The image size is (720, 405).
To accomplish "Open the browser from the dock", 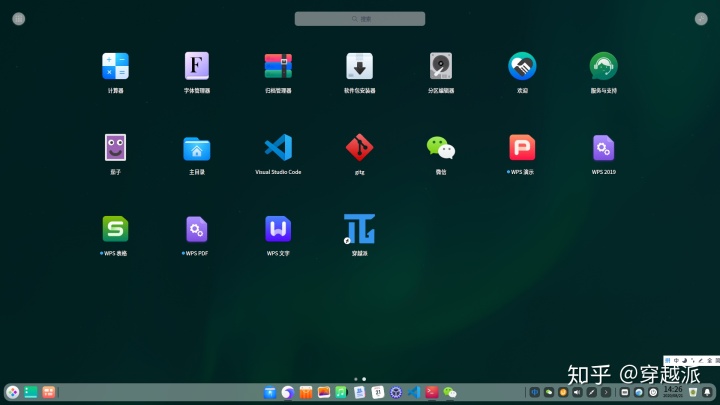I will (x=288, y=393).
